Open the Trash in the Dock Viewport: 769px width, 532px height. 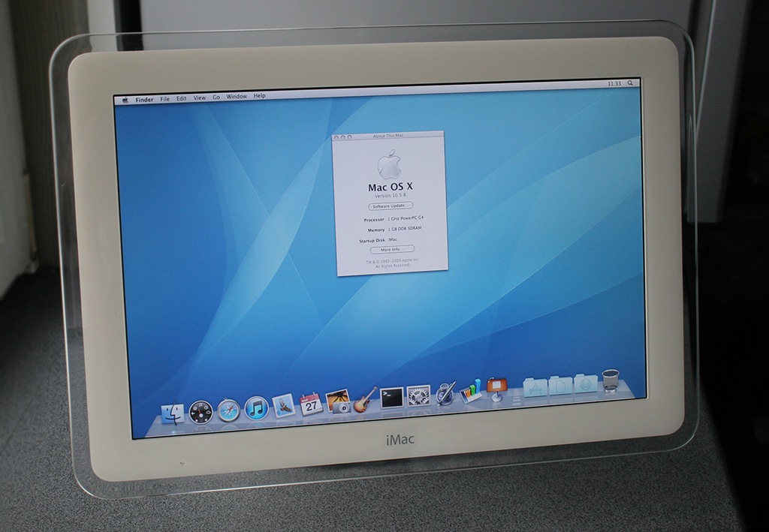point(611,380)
